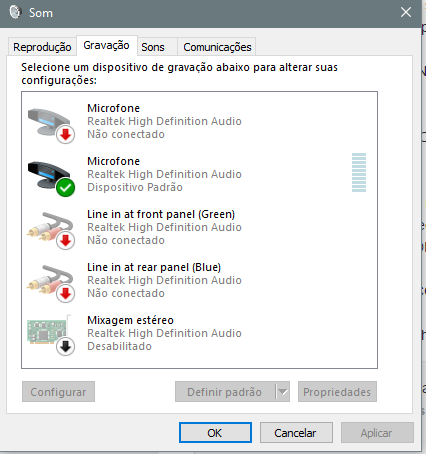Open the Comunicações tab
Viewport: 426px width, 454px height.
[x=217, y=47]
